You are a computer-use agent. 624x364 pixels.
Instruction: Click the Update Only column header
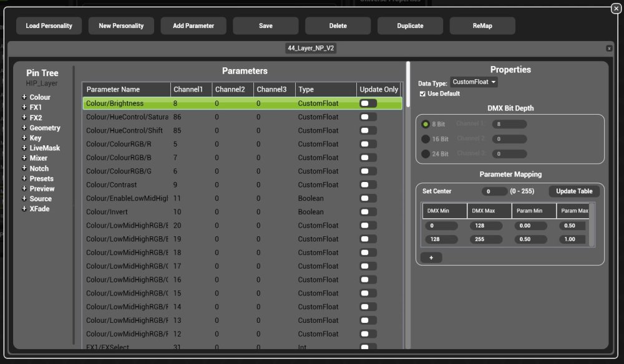tap(379, 89)
